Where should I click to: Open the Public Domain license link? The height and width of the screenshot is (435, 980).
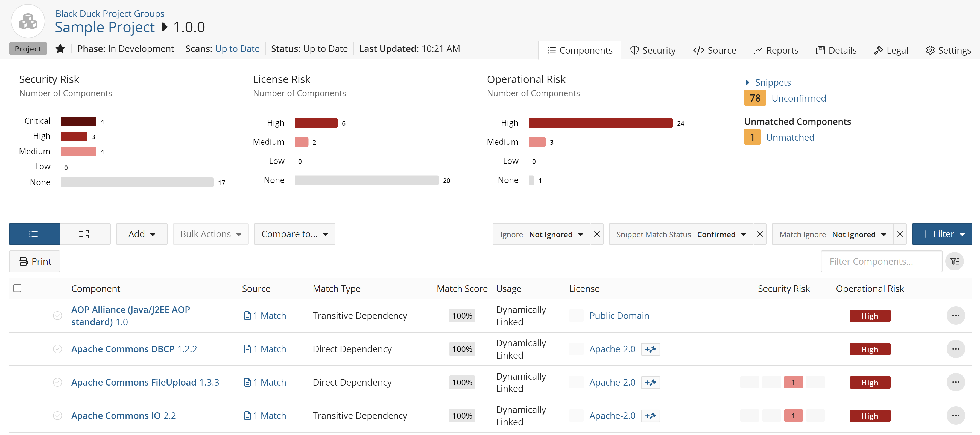(x=619, y=316)
